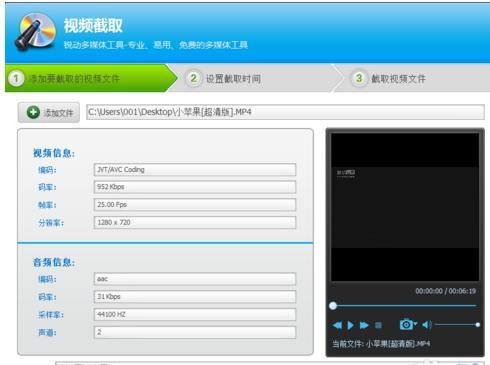Click the audio bitrate field 31 Kbps

[x=195, y=297]
